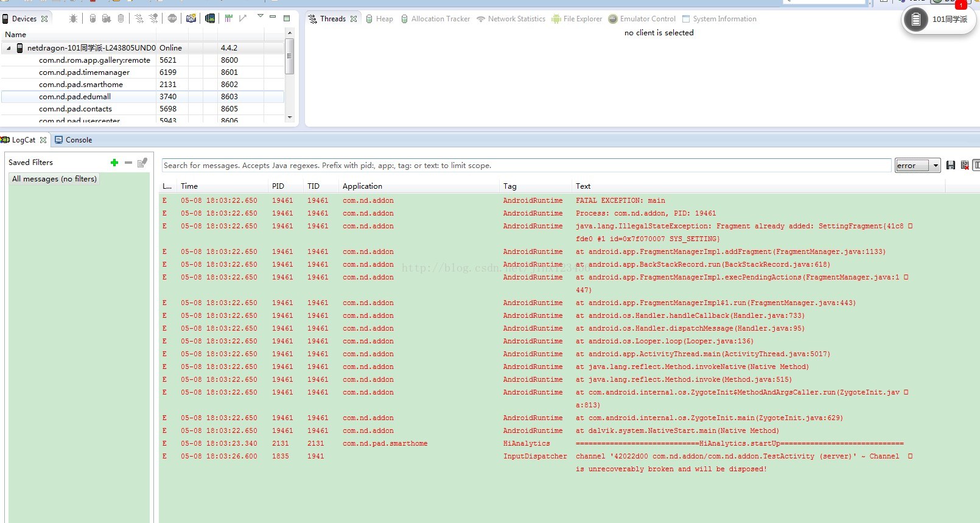Viewport: 980px width, 523px height.
Task: Close the Threads view tab
Action: 354,19
